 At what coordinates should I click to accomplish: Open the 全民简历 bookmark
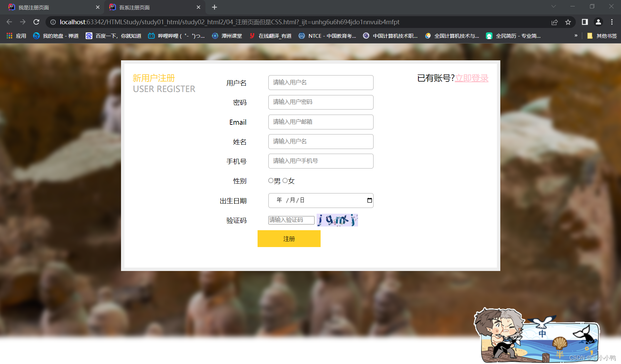point(513,36)
